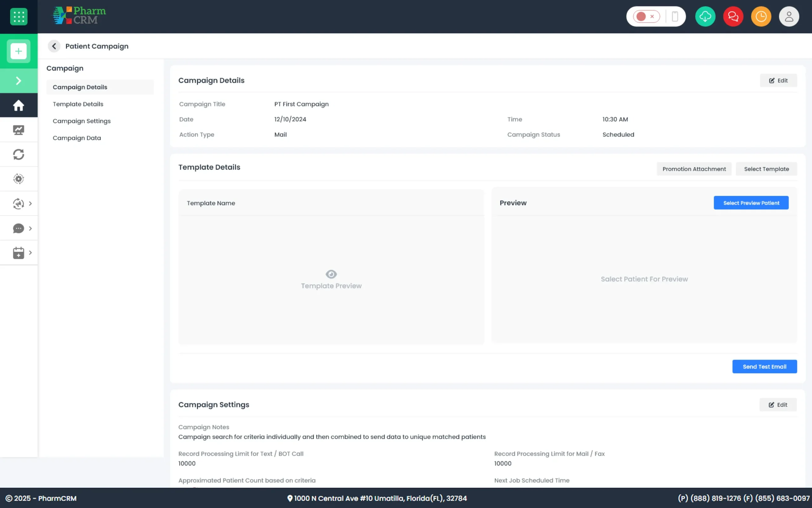Click the 10:30 AM time value
This screenshot has width=812, height=508.
coord(615,119)
